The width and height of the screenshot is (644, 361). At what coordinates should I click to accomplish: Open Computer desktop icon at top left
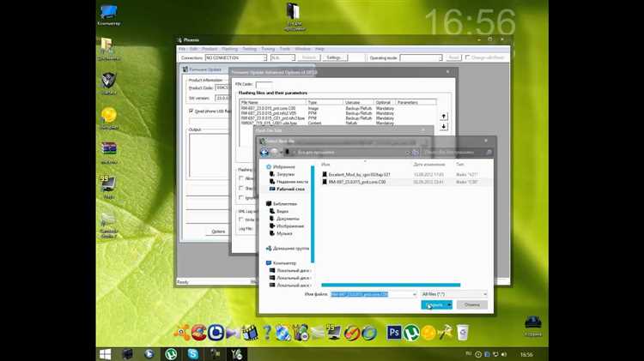tap(108, 12)
